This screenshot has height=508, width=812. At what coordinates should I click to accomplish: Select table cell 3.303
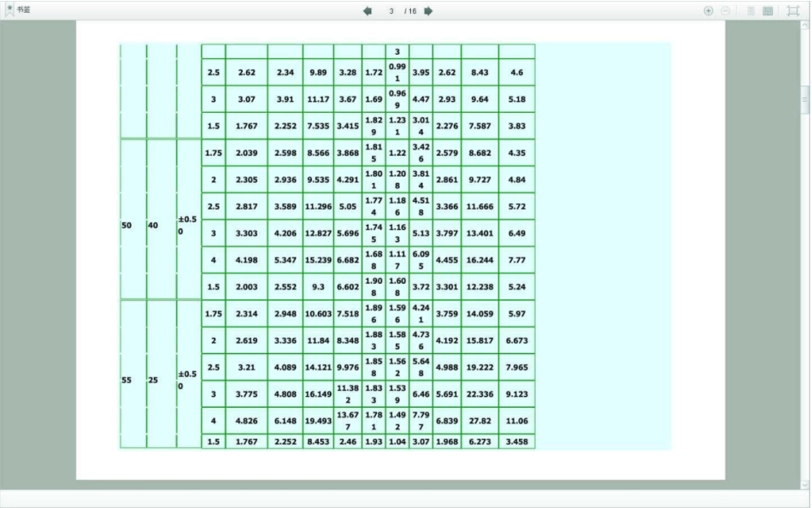click(246, 233)
